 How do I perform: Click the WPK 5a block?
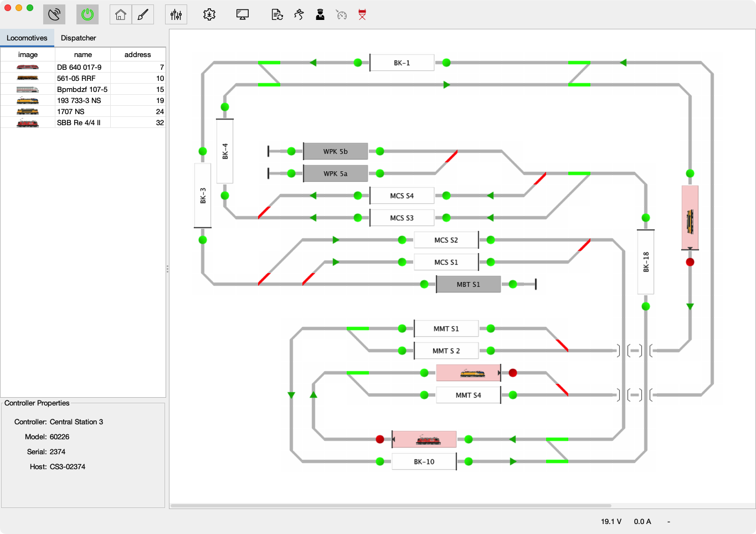pyautogui.click(x=336, y=173)
